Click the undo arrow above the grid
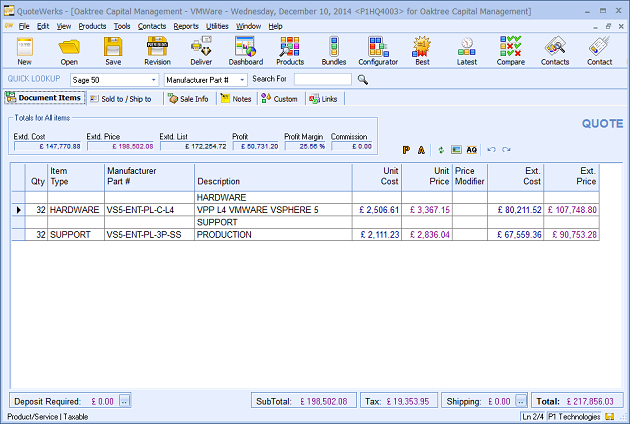This screenshot has width=630, height=424. click(491, 149)
